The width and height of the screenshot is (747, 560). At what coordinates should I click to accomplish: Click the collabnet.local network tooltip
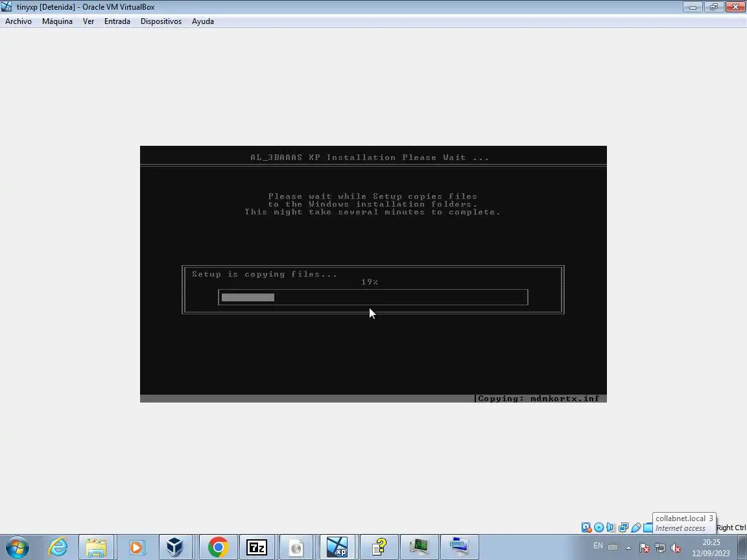click(x=684, y=523)
